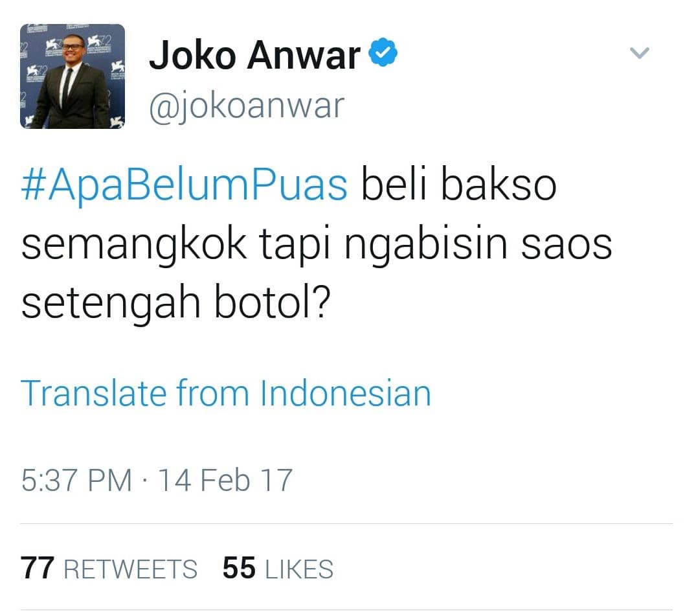
Task: Click the RETWEETS label
Action: (x=131, y=569)
